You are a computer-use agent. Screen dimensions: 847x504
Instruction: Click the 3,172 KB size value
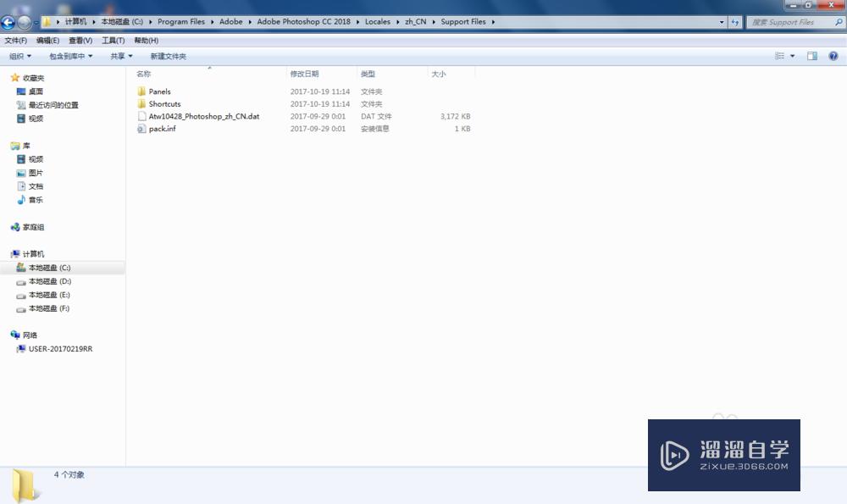(456, 116)
